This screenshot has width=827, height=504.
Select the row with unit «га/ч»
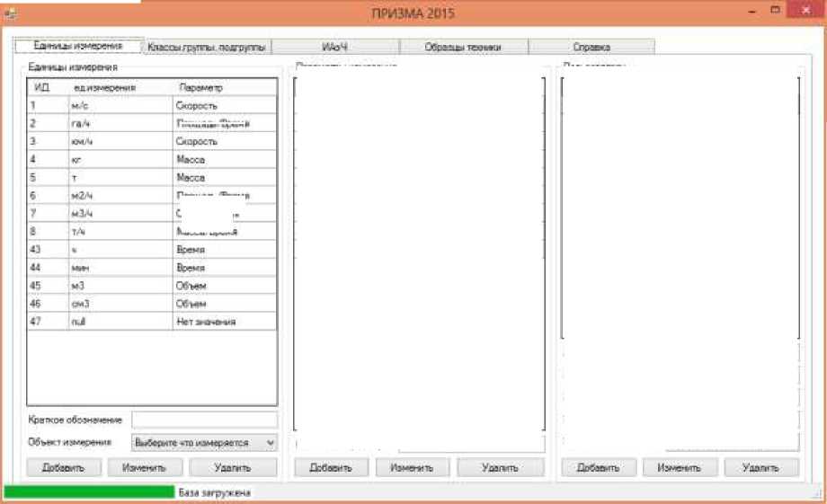pyautogui.click(x=152, y=123)
